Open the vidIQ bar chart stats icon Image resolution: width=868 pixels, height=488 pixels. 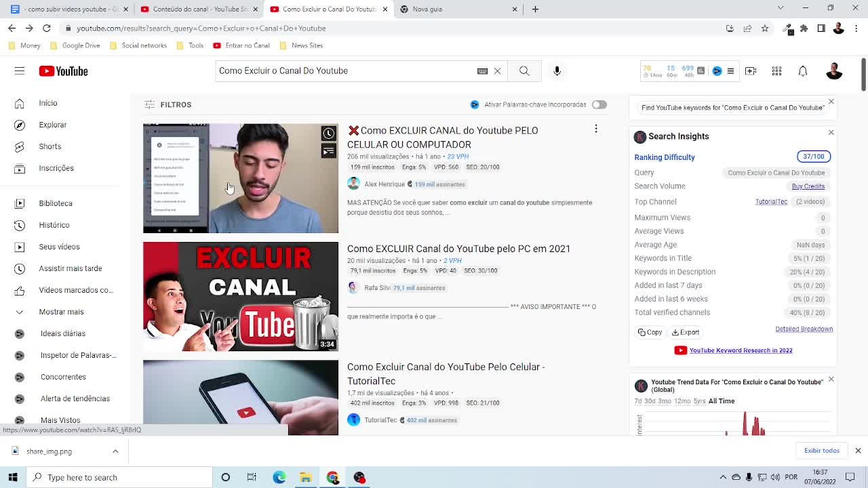click(x=701, y=70)
